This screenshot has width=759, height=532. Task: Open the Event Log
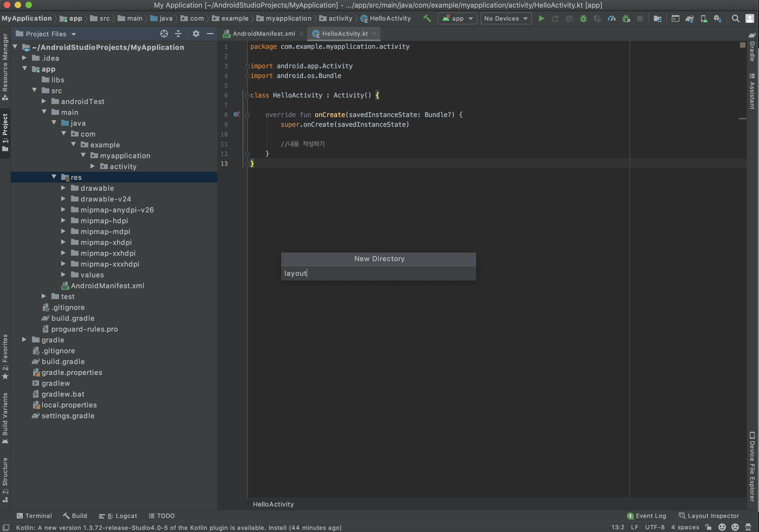pyautogui.click(x=647, y=516)
